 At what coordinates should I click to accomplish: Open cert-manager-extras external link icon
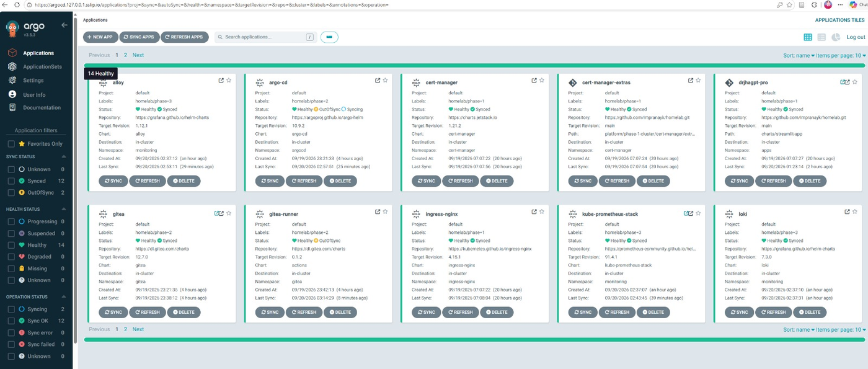pos(691,81)
